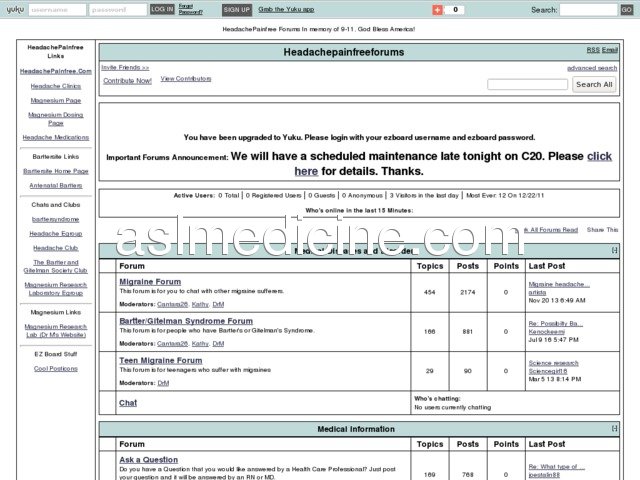Open the Migraine Forum
This screenshot has width=640, height=480.
point(150,282)
